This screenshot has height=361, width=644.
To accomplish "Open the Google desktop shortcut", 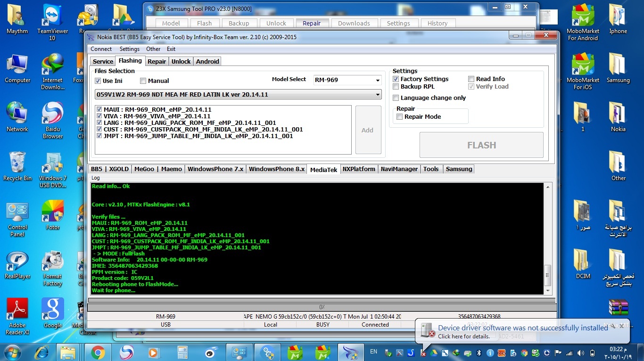I will (53, 313).
